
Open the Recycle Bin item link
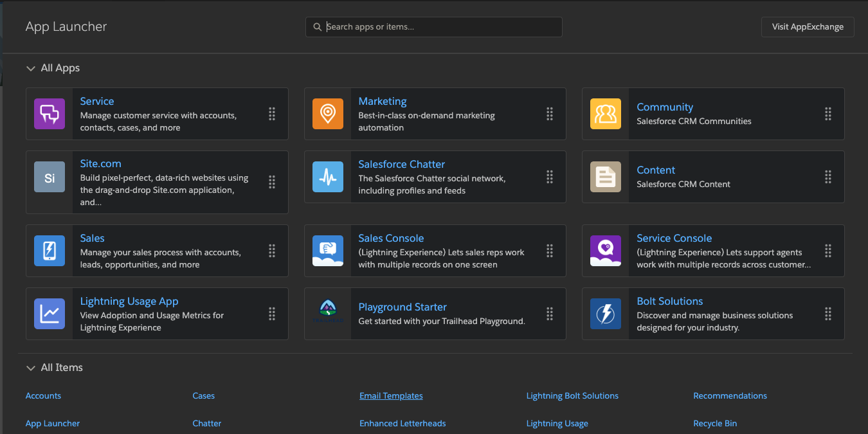pyautogui.click(x=715, y=423)
